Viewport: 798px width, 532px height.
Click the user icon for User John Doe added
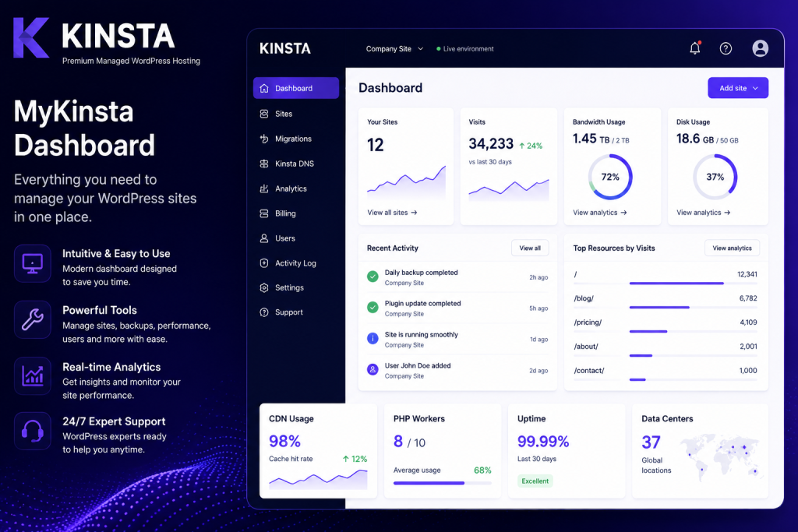[373, 370]
